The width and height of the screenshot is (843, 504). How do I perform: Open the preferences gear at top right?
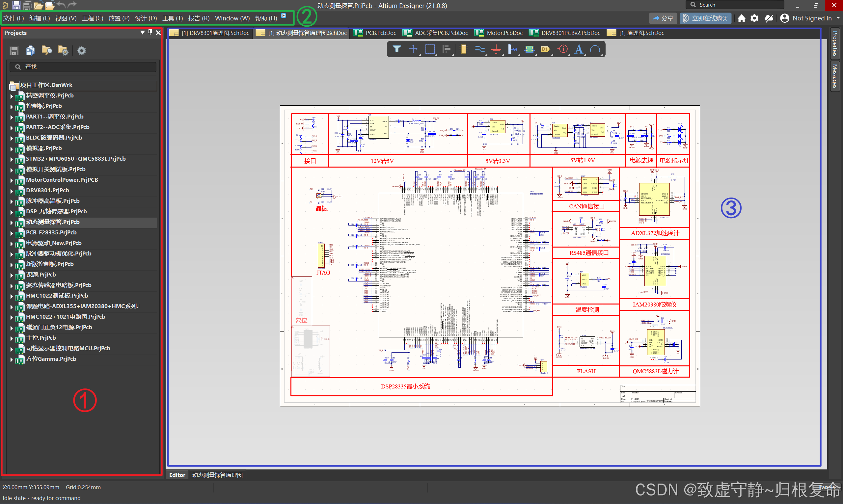click(754, 18)
